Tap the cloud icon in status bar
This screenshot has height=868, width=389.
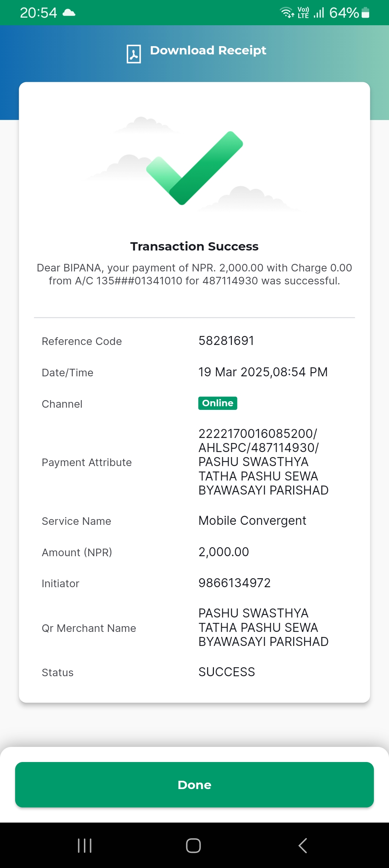tap(69, 13)
